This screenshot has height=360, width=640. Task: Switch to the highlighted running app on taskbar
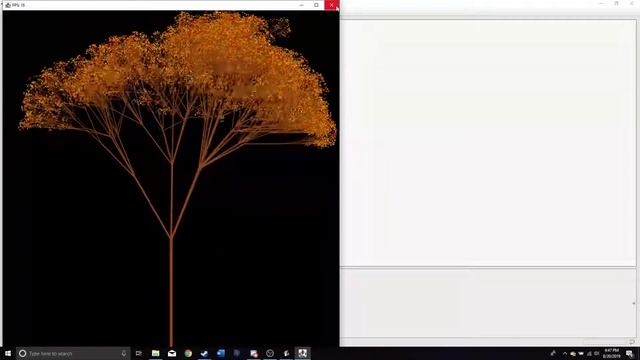(x=302, y=353)
